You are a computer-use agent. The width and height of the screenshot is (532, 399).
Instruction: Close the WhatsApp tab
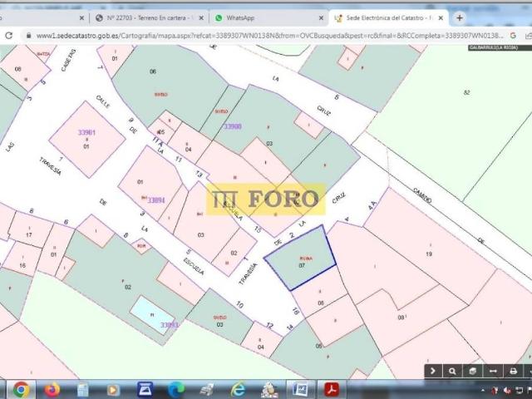(321, 18)
